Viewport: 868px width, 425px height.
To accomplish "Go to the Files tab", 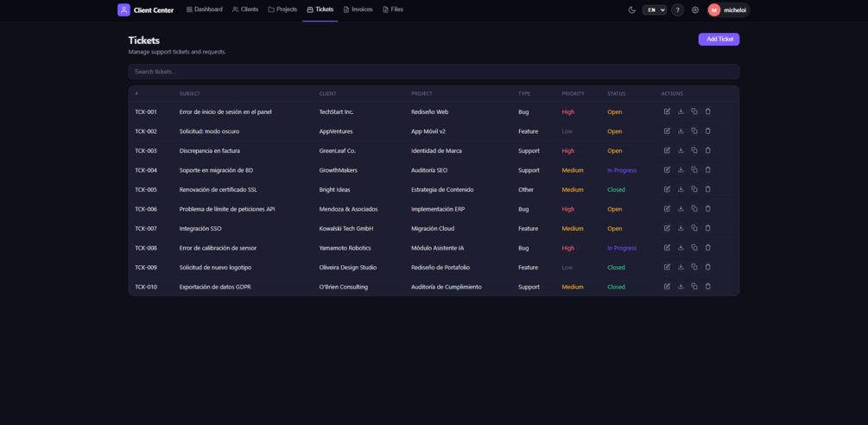I will (393, 10).
